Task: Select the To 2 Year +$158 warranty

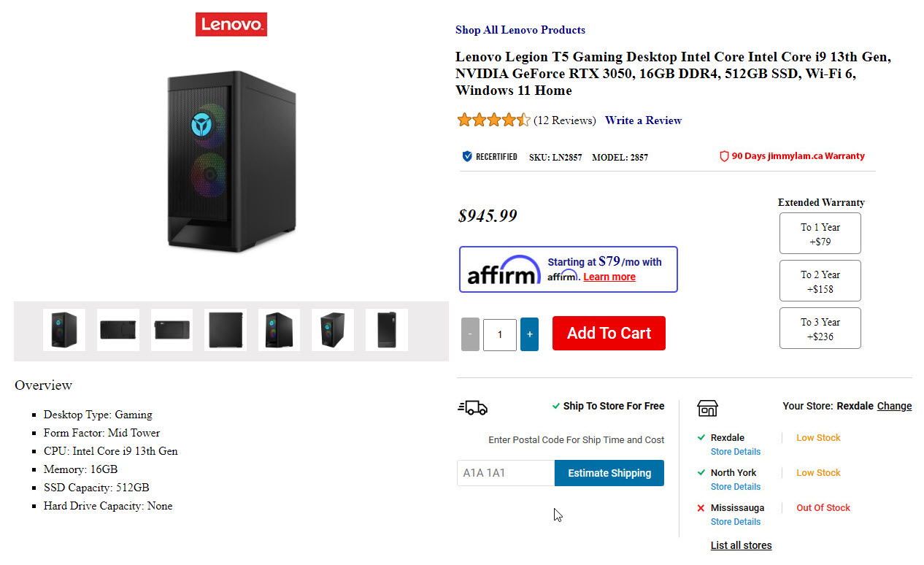Action: coord(820,281)
